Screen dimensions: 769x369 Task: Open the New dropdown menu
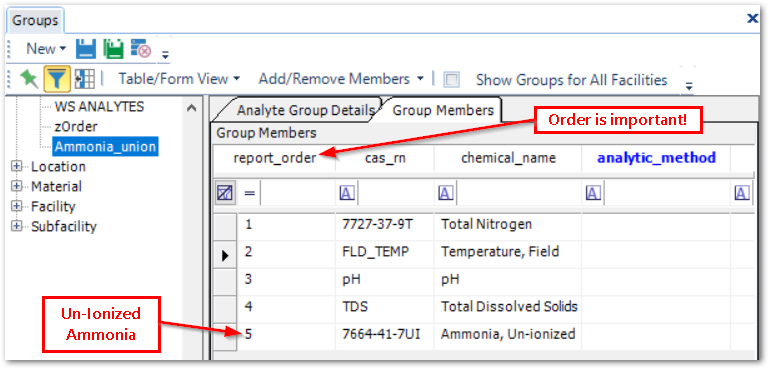46,49
